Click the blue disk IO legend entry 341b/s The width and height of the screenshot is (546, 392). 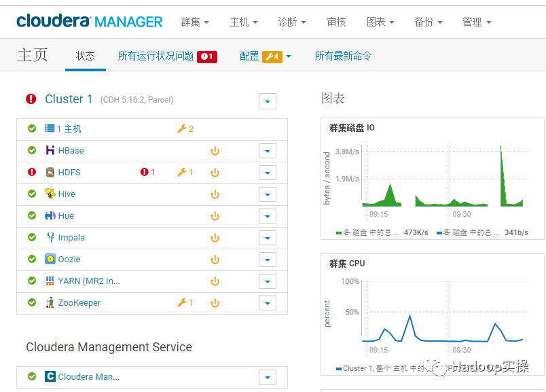(x=482, y=232)
